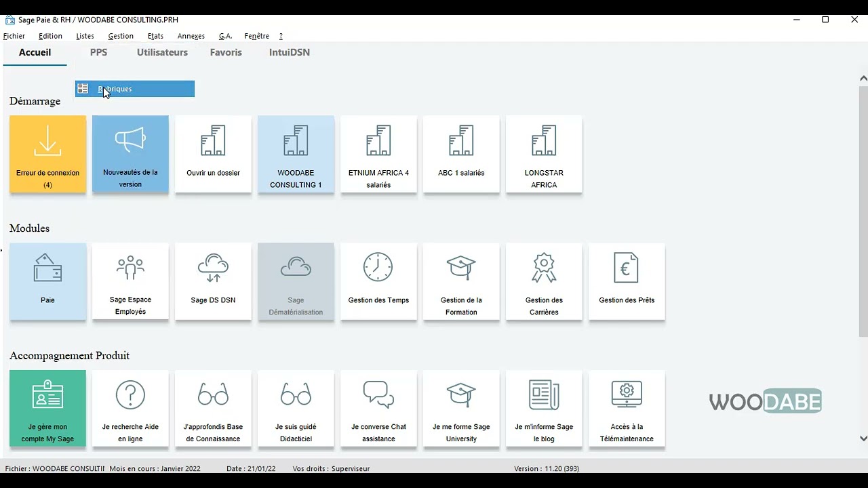Open Gestion des Temps module

pos(378,282)
